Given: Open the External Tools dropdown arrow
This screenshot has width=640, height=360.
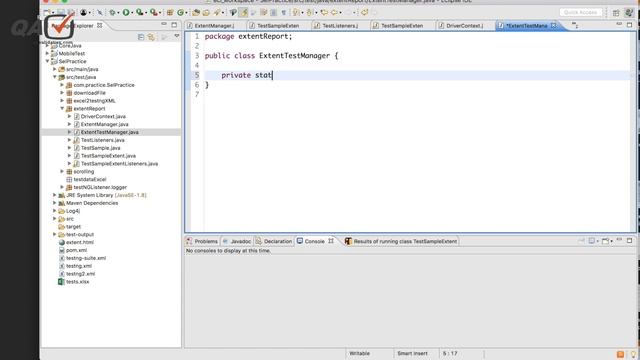Looking at the screenshot, I should coord(160,13).
